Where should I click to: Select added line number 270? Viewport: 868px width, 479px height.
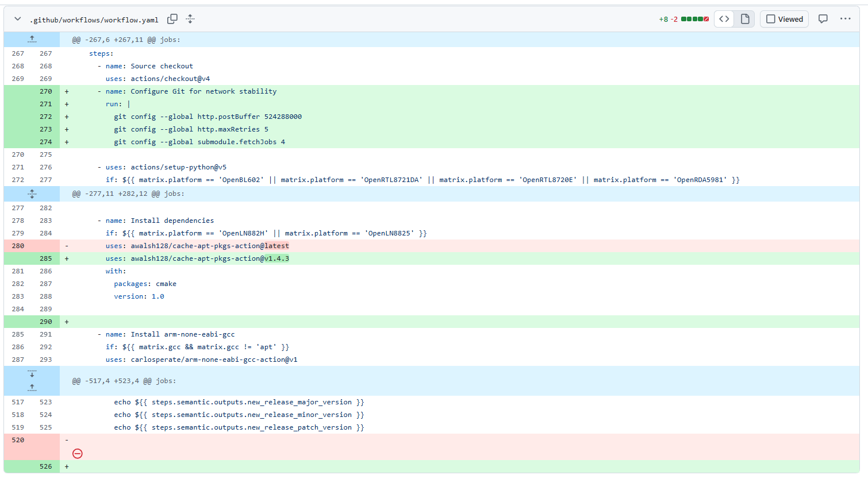pyautogui.click(x=46, y=91)
